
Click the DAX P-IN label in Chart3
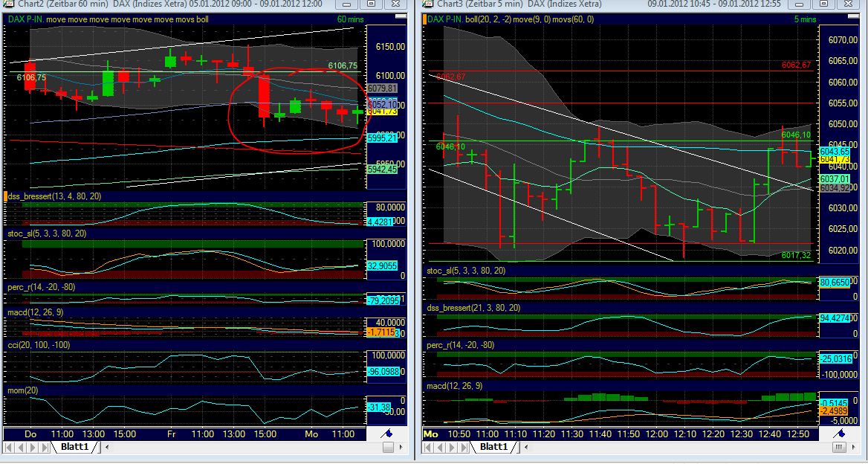pyautogui.click(x=444, y=19)
